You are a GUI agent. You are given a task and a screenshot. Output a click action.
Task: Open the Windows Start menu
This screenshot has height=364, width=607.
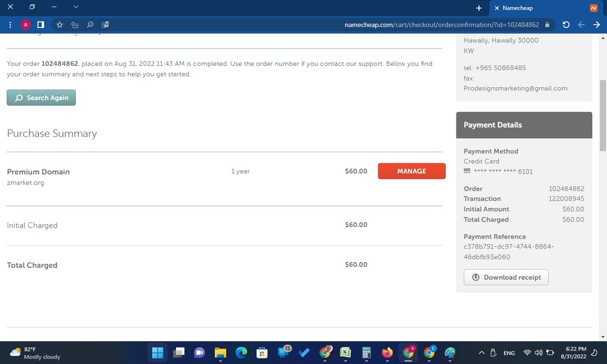pos(158,353)
